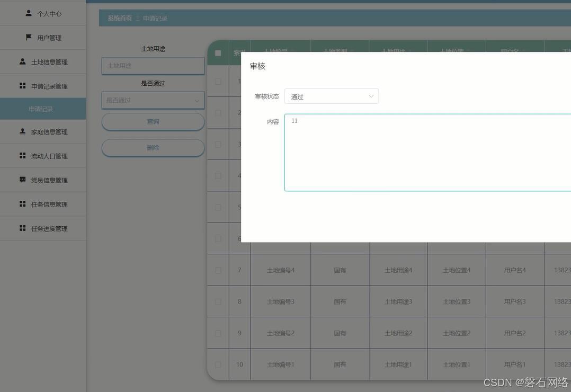The height and width of the screenshot is (392, 571).
Task: Click the 审核 dialog title
Action: 257,66
